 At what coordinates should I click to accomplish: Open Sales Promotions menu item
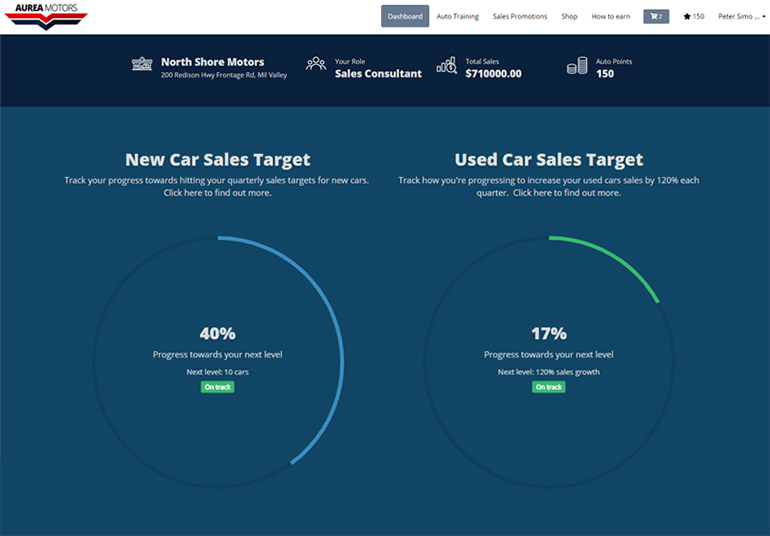tap(520, 16)
